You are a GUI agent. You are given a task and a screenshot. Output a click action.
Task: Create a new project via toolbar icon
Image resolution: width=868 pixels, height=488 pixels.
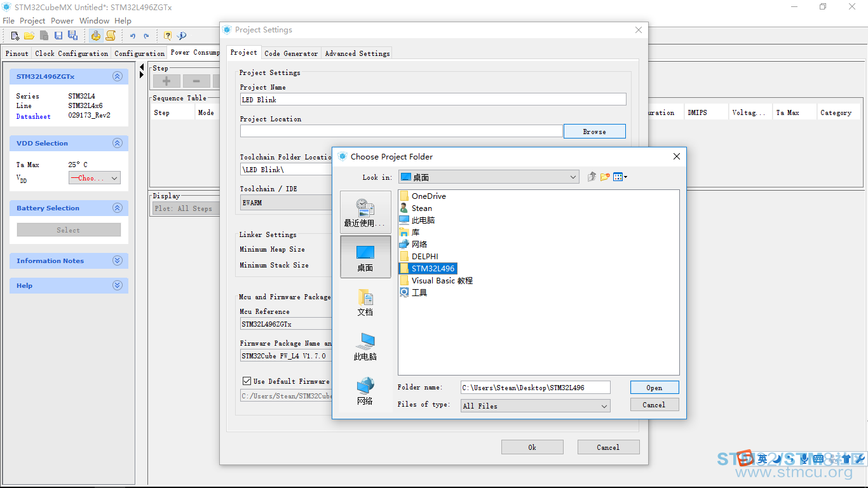(x=15, y=36)
